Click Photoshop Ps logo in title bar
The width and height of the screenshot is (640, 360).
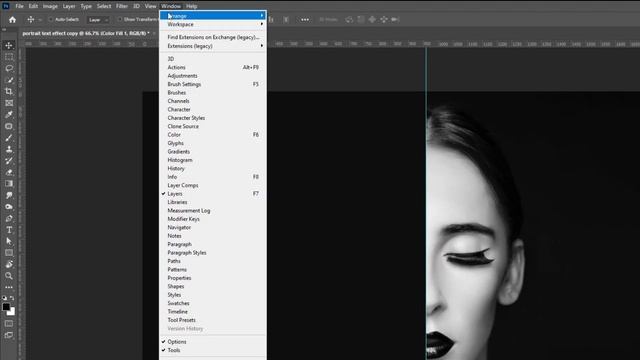6,6
